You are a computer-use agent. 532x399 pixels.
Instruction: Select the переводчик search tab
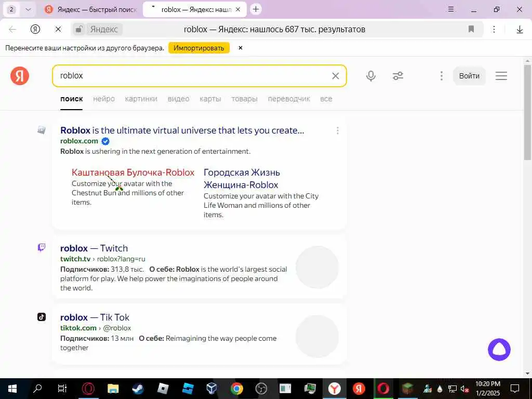pyautogui.click(x=289, y=99)
